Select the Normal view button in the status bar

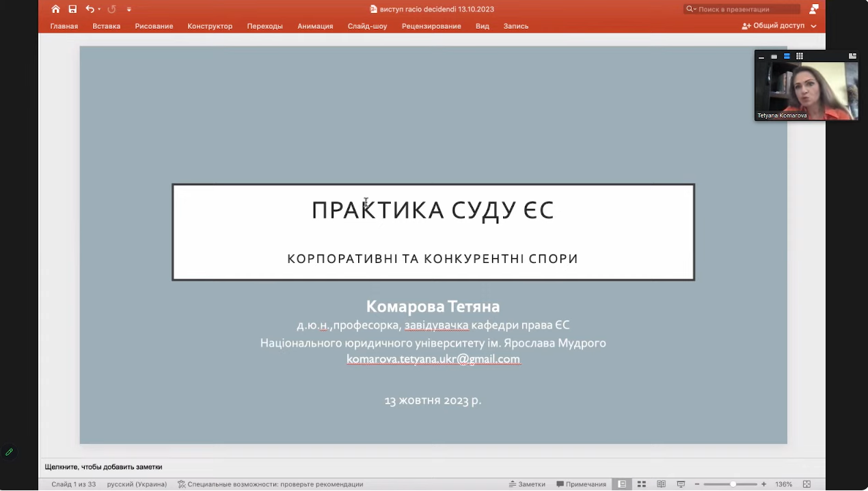pyautogui.click(x=622, y=484)
